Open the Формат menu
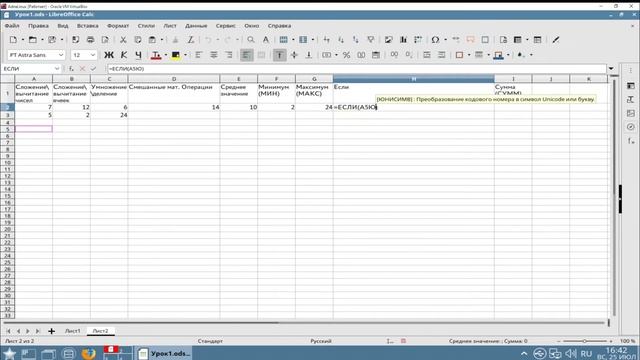The width and height of the screenshot is (640, 360). [118, 25]
